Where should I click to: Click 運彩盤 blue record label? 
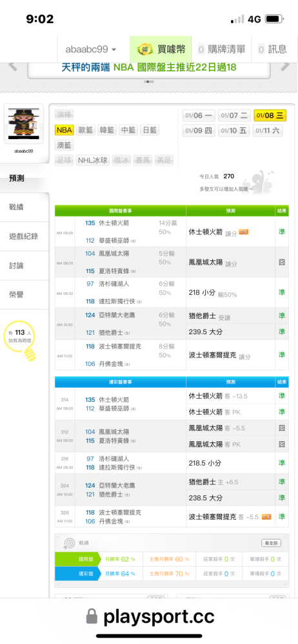pyautogui.click(x=77, y=573)
